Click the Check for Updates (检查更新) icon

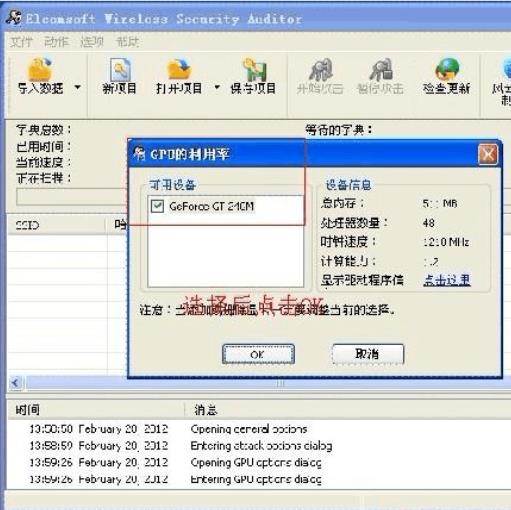coord(447,69)
